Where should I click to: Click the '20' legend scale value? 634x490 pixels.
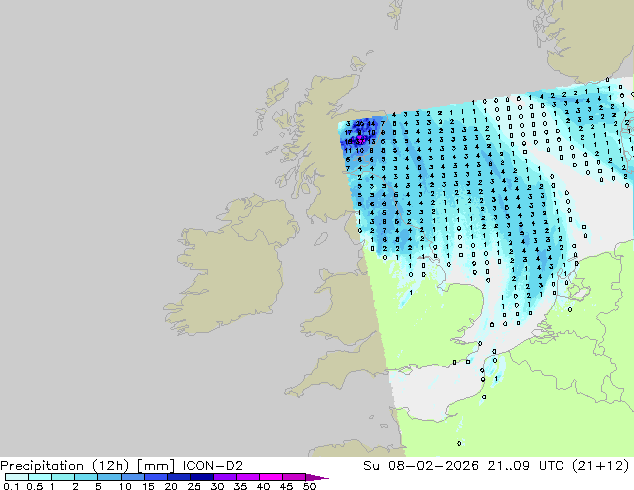[171, 486]
